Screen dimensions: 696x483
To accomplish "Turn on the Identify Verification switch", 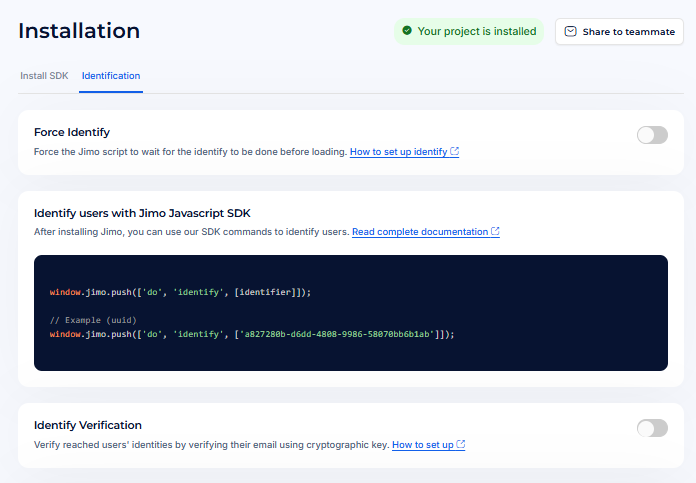I will 652,428.
